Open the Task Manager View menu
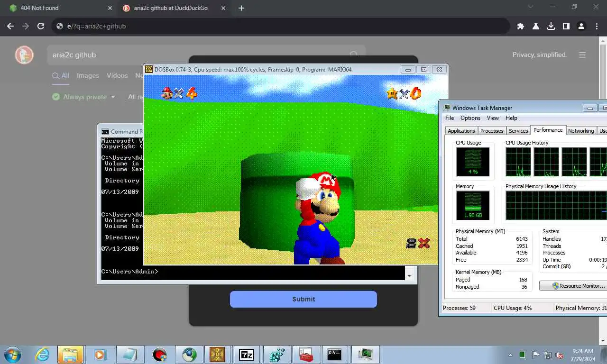 pyautogui.click(x=493, y=118)
